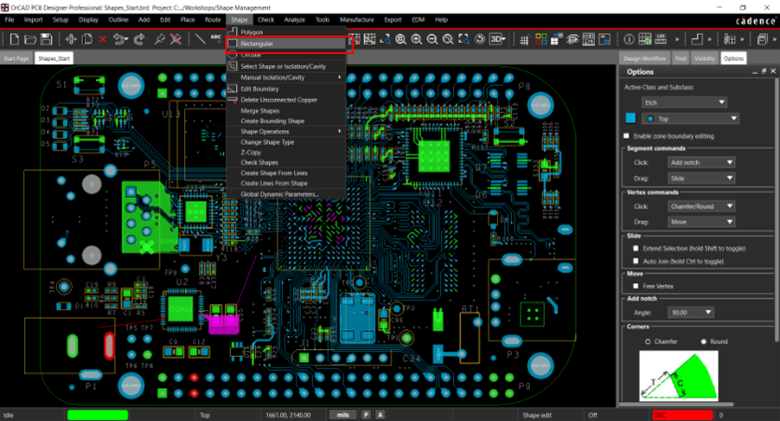Viewport: 780px width, 421px height.
Task: Click the Undo arrow icon
Action: pos(120,39)
